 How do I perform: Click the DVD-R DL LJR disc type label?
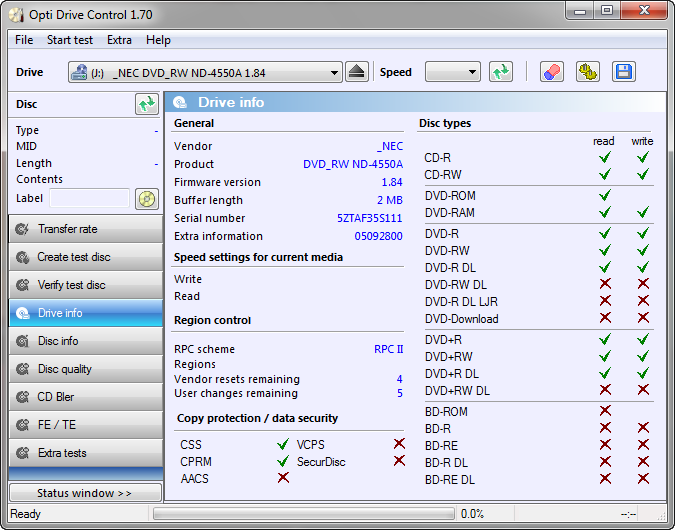[x=461, y=302]
